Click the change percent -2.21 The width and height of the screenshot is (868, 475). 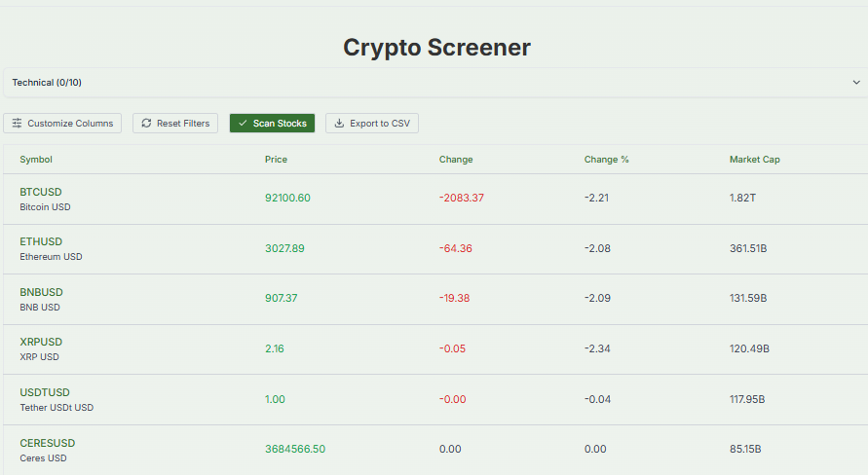[x=597, y=198]
